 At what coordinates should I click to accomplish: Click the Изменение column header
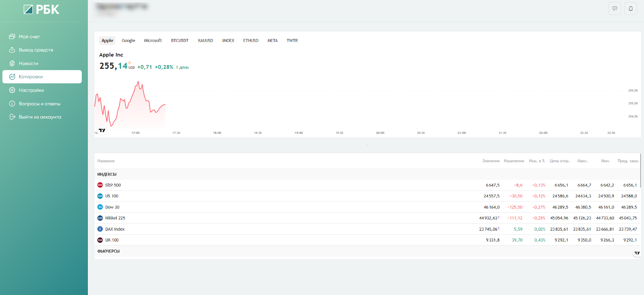(x=514, y=161)
